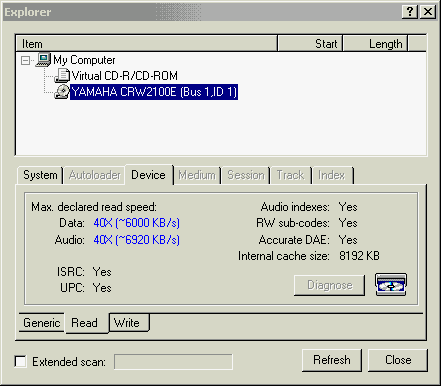Click the Start column header
The image size is (441, 386).
tap(310, 44)
